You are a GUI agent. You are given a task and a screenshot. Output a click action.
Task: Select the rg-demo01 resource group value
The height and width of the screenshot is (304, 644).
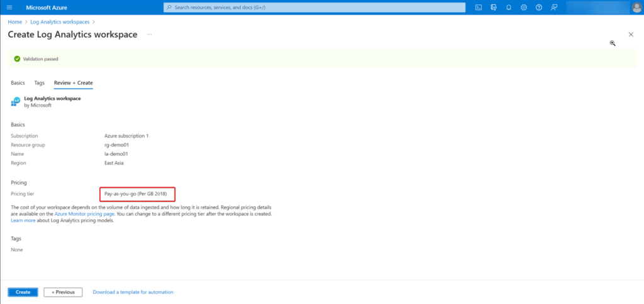(116, 145)
